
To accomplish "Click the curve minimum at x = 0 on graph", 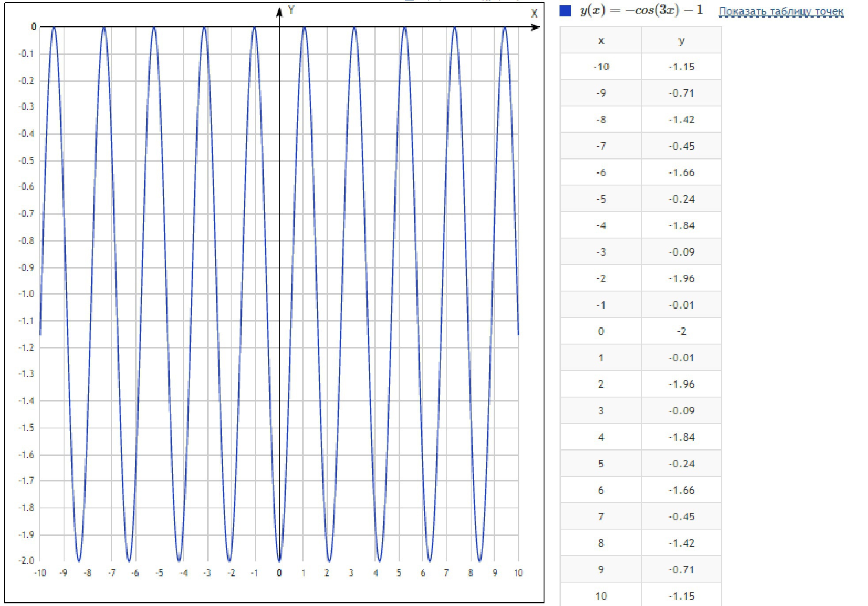I will [279, 560].
